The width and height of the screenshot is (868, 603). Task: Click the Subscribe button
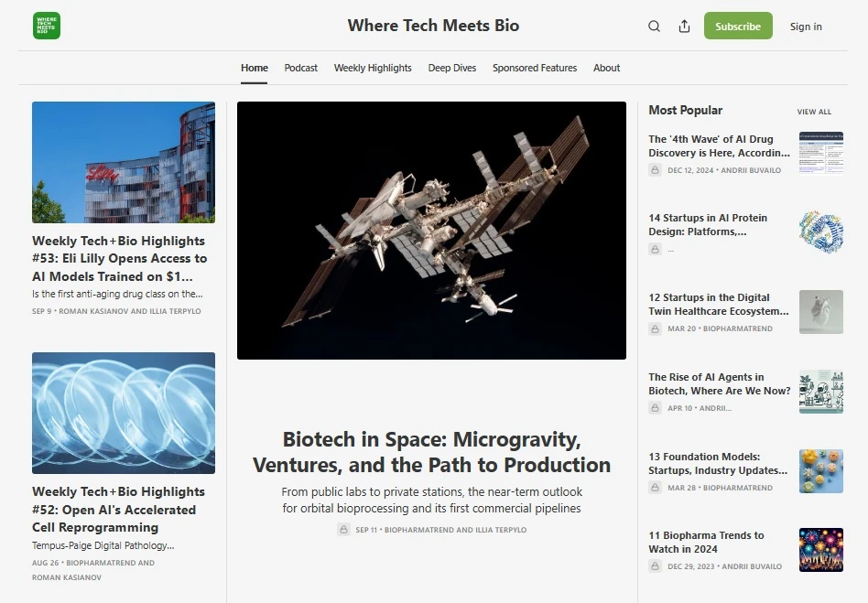738,26
